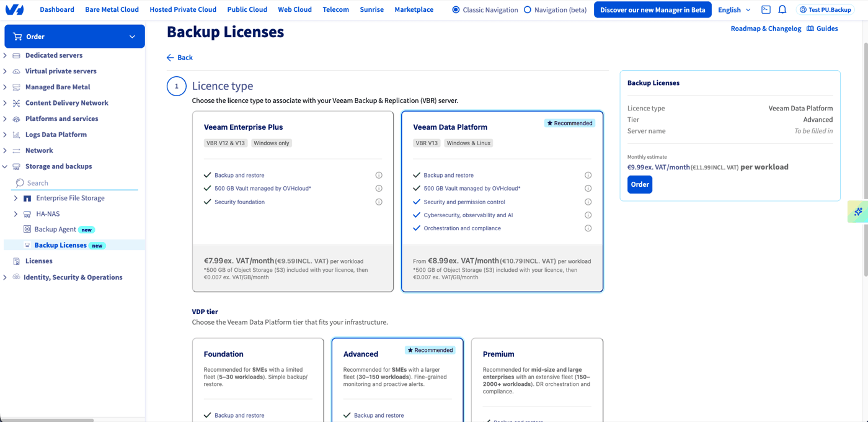Image resolution: width=868 pixels, height=422 pixels.
Task: Click the Network sidebar icon
Action: pos(17,150)
